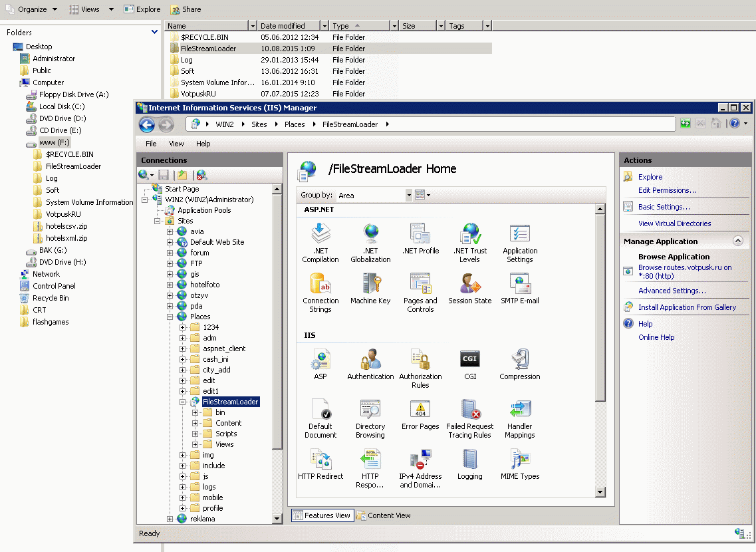Open the Authorization Rules feature

(420, 368)
